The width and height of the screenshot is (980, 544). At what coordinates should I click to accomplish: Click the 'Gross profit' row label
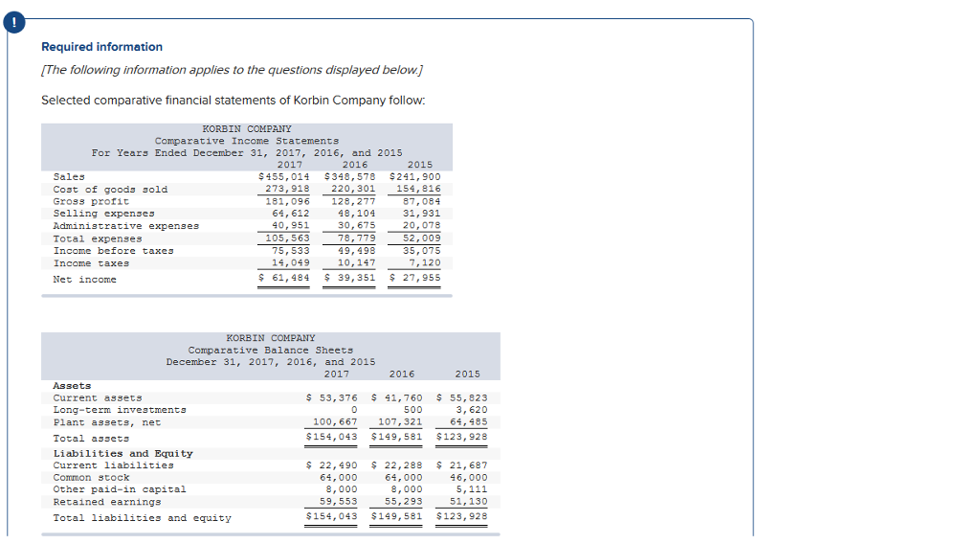tap(91, 201)
